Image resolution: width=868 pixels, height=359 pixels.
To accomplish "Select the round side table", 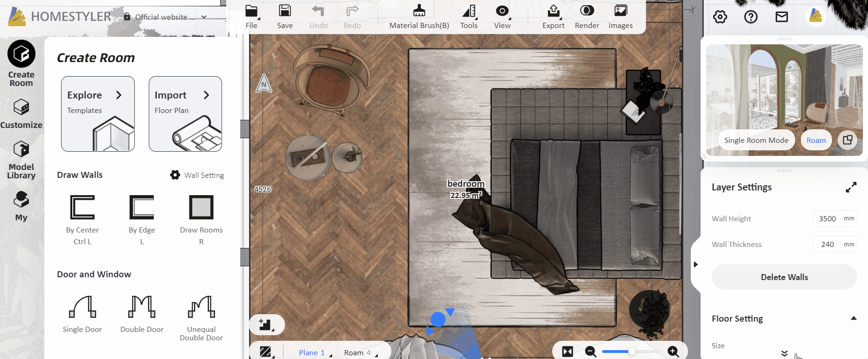I will coord(308,158).
